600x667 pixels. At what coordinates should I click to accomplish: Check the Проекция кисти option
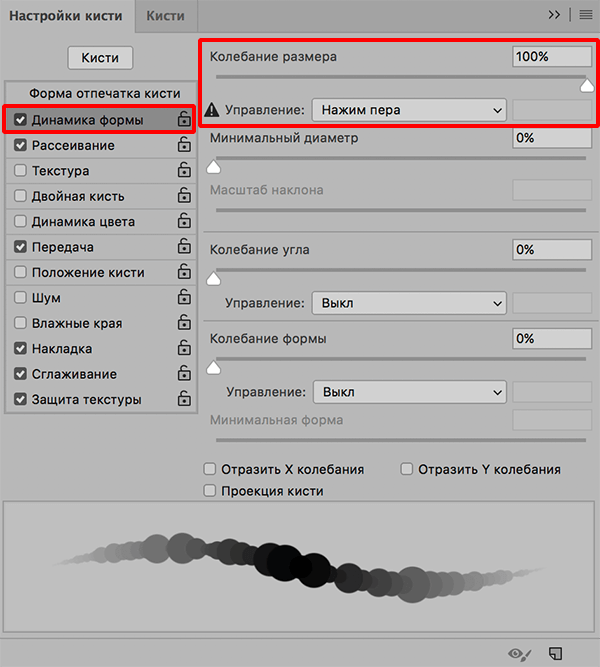coord(210,491)
